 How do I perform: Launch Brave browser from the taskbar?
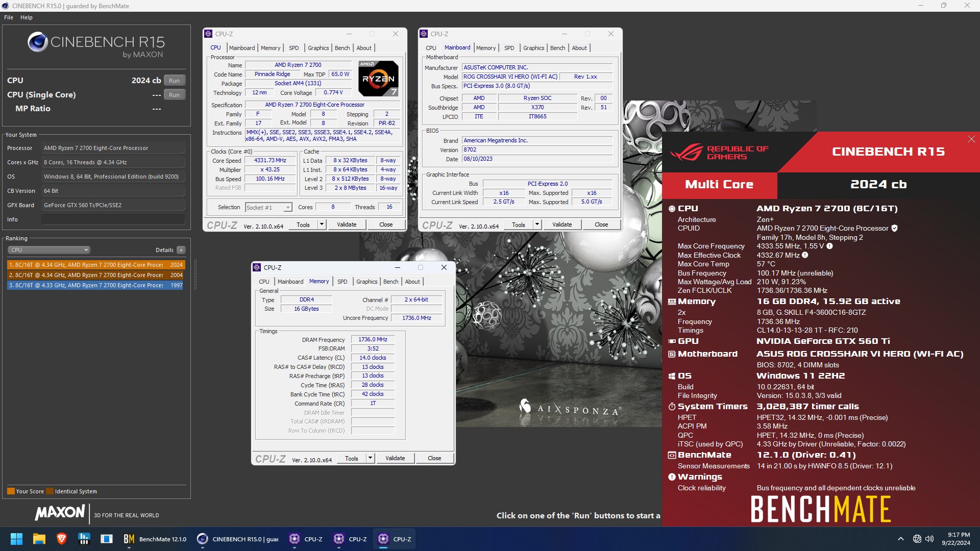point(62,539)
